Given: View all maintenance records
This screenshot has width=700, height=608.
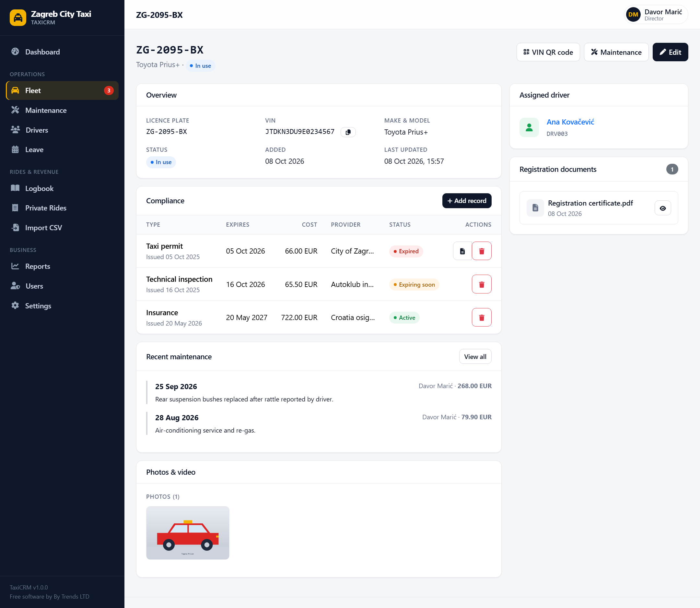Looking at the screenshot, I should [x=475, y=357].
